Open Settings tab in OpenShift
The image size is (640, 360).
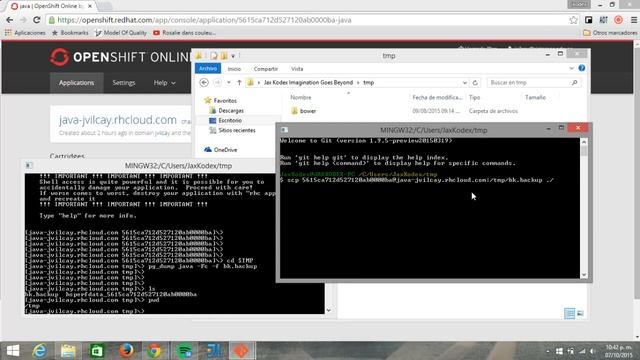[x=124, y=83]
